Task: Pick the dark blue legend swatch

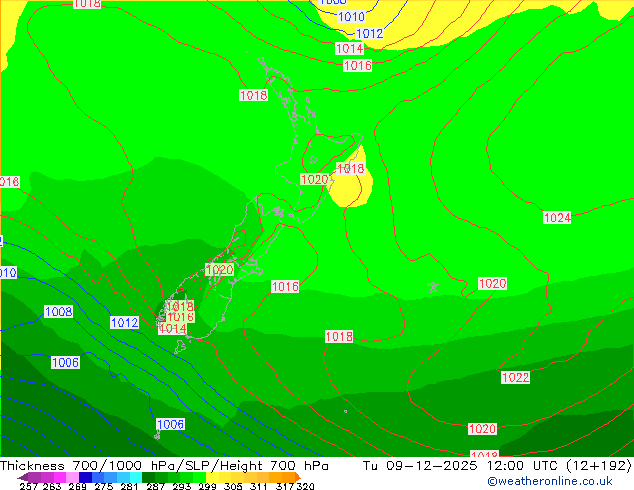Action: (85, 477)
